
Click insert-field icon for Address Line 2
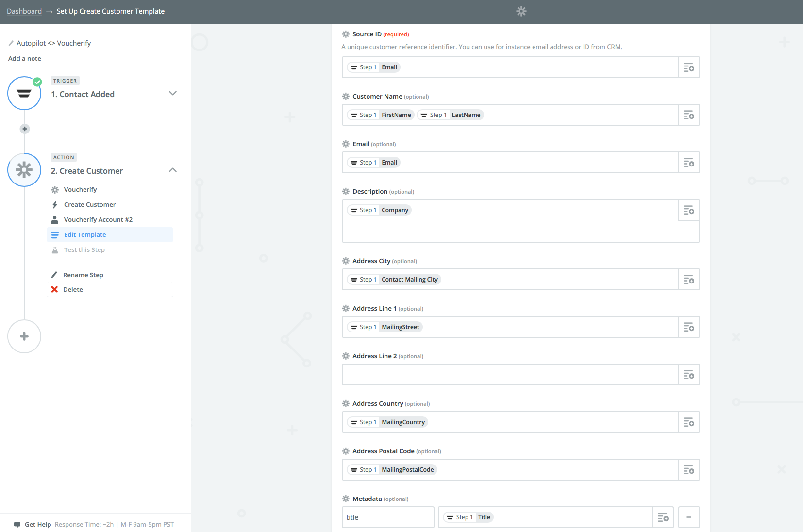[689, 375]
